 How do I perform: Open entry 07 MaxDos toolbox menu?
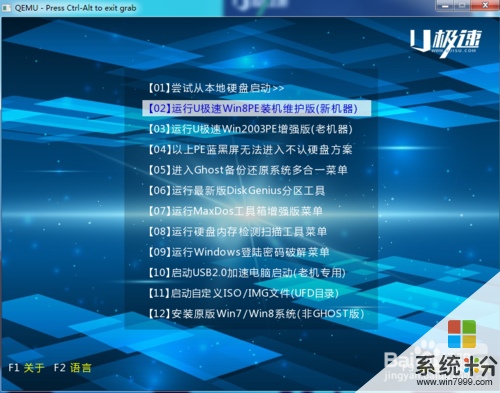[235, 211]
